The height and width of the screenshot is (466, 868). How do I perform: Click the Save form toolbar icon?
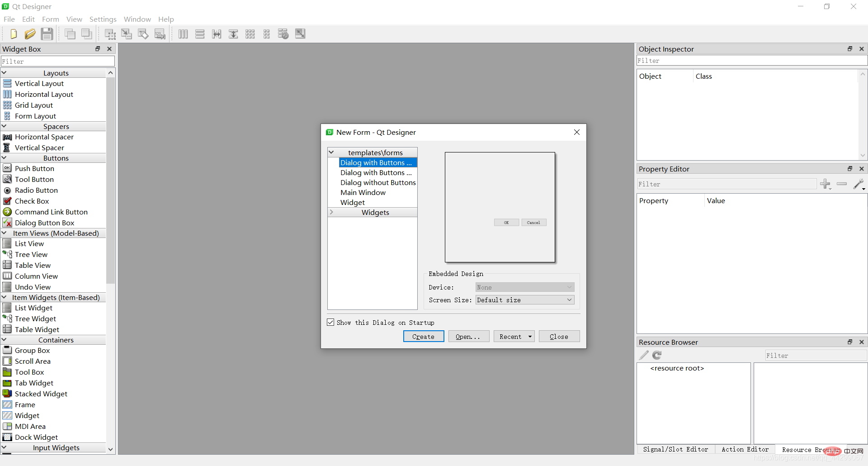[47, 34]
